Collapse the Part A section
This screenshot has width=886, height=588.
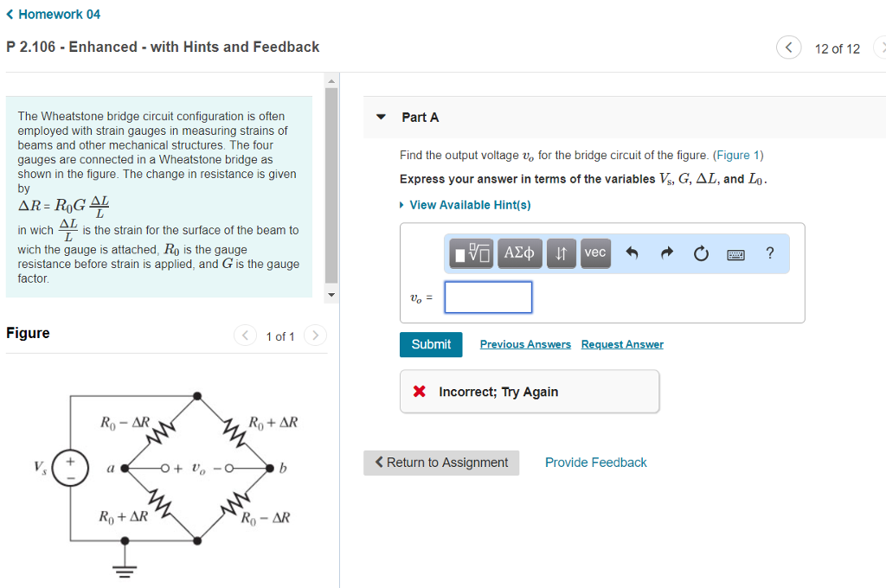[x=382, y=117]
